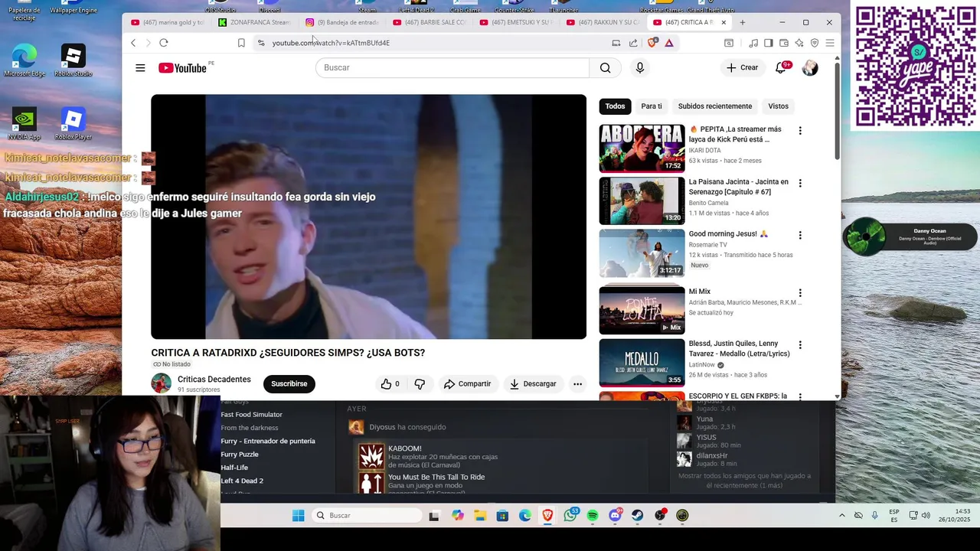This screenshot has height=551, width=980.
Task: Select Furry Puzzle in Steam list
Action: (240, 455)
